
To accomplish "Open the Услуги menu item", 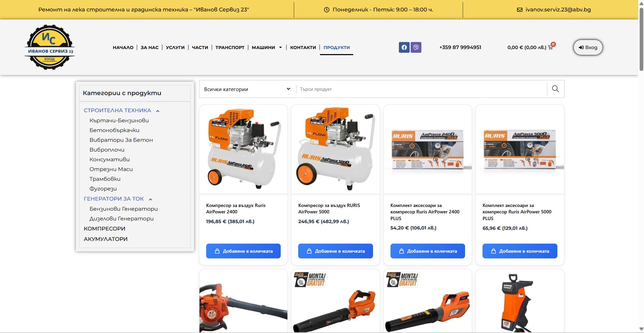I will [175, 47].
